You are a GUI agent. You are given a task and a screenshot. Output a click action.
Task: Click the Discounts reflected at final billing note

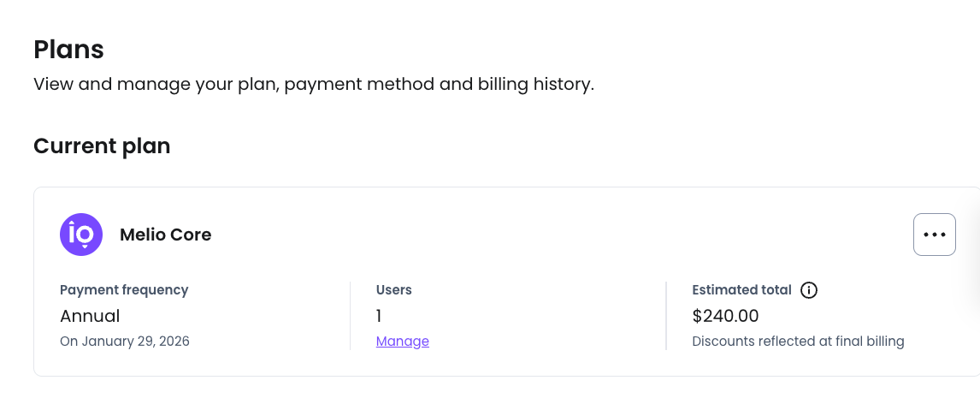(798, 342)
